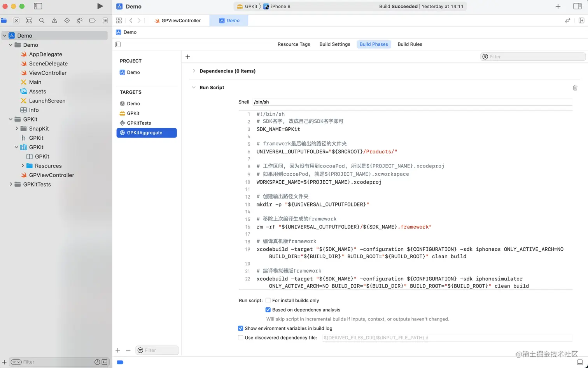Open the Debug navigator
Screen dimensions: 588x368
pos(80,21)
